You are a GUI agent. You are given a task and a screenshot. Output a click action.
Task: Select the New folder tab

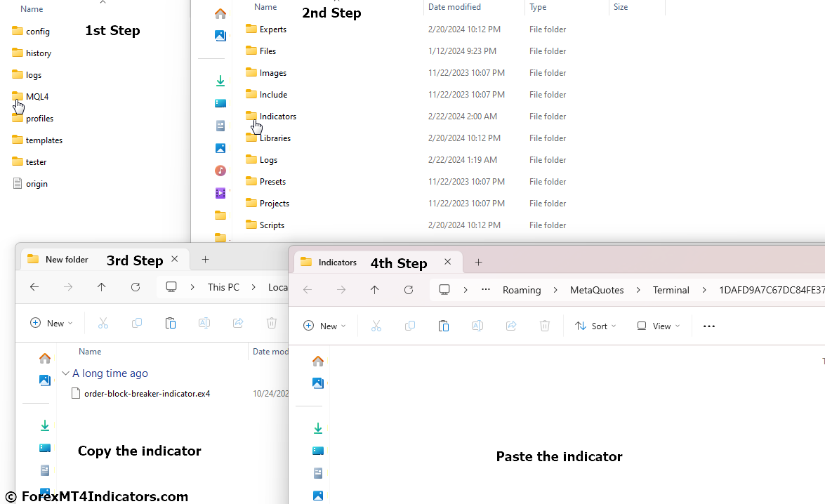click(x=67, y=259)
